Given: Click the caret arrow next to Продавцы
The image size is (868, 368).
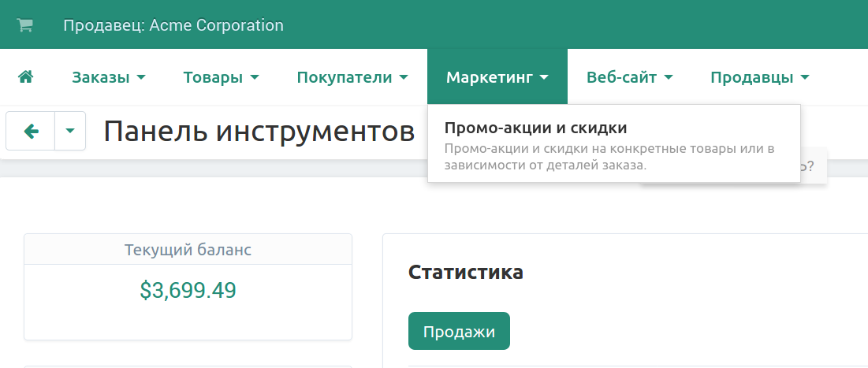Looking at the screenshot, I should coord(804,77).
